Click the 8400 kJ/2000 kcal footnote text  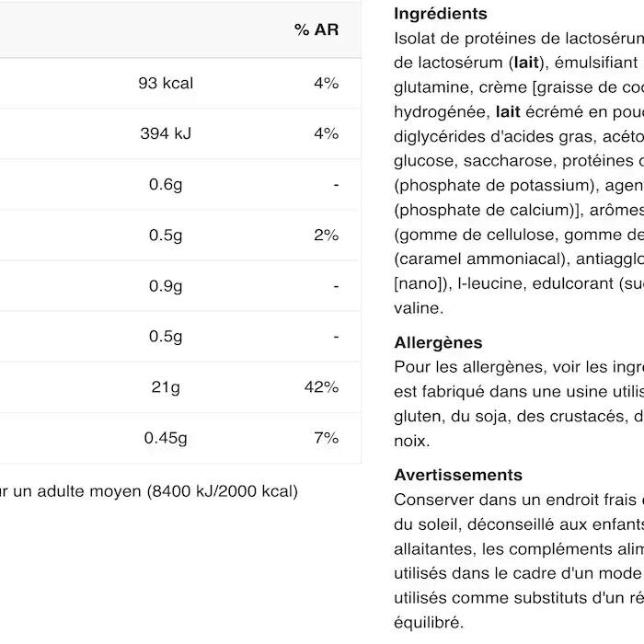(147, 491)
